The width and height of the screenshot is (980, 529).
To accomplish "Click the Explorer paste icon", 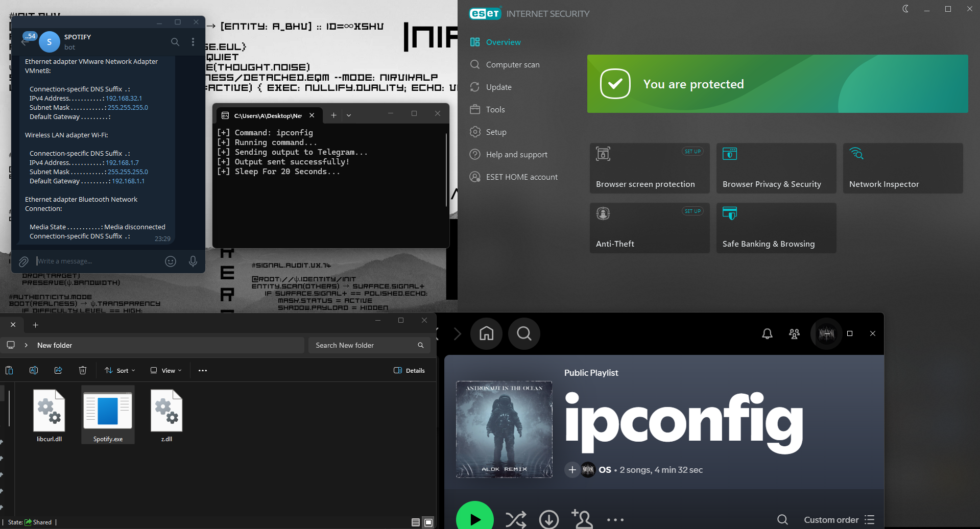I will coord(9,370).
